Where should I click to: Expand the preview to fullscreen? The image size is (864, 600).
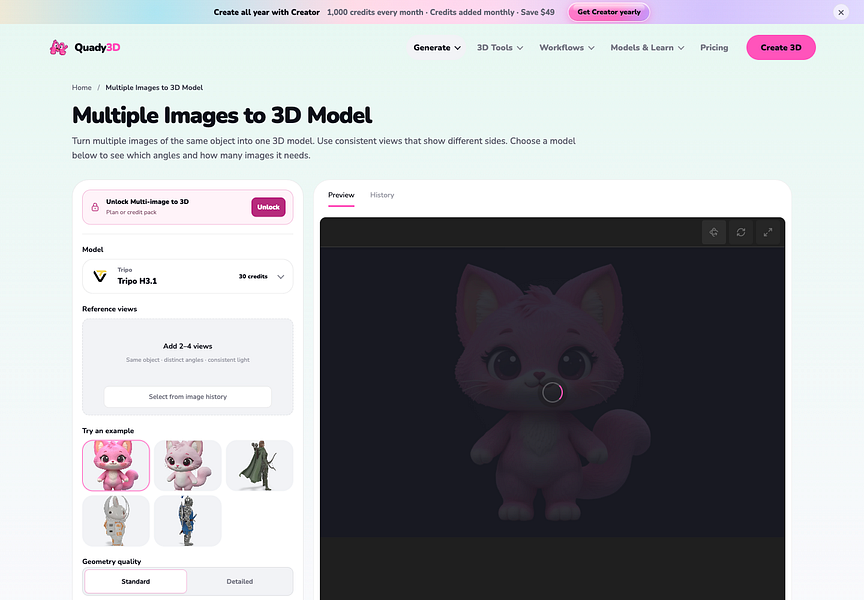[768, 232]
